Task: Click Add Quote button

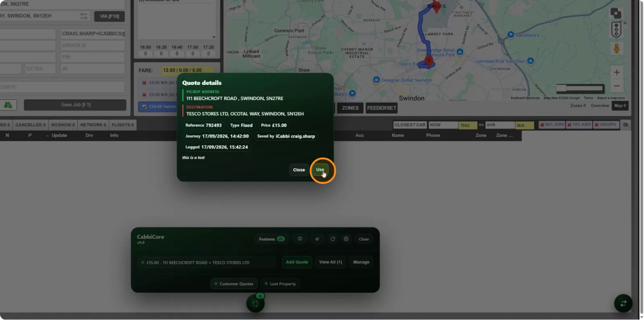Action: pyautogui.click(x=297, y=262)
